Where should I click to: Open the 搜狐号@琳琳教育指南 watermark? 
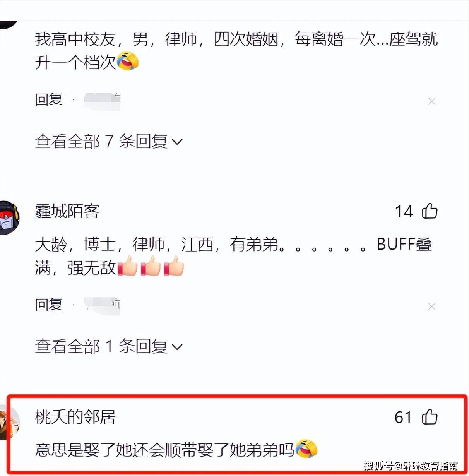(x=411, y=466)
